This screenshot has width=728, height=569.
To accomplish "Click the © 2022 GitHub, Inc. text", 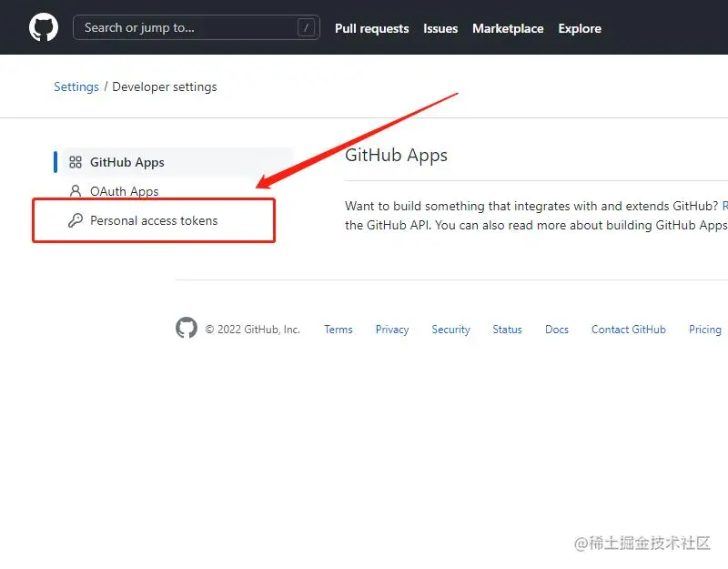I will coord(253,330).
